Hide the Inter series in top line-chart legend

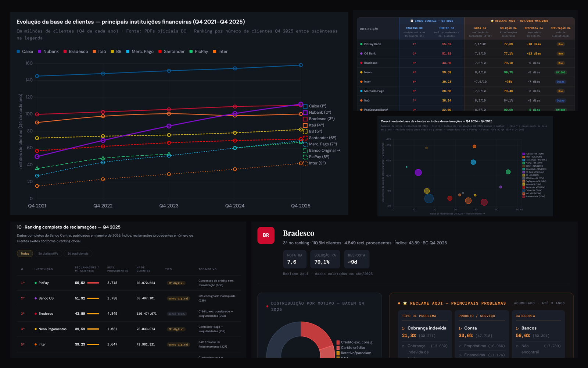click(x=220, y=52)
